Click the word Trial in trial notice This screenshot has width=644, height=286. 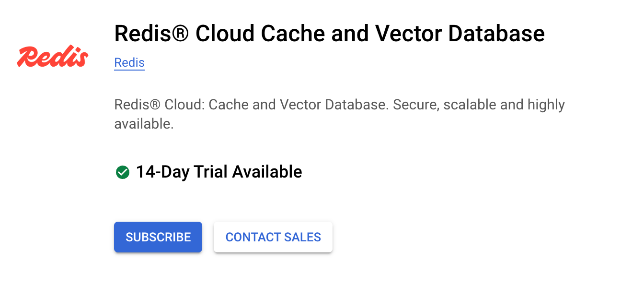click(x=211, y=172)
